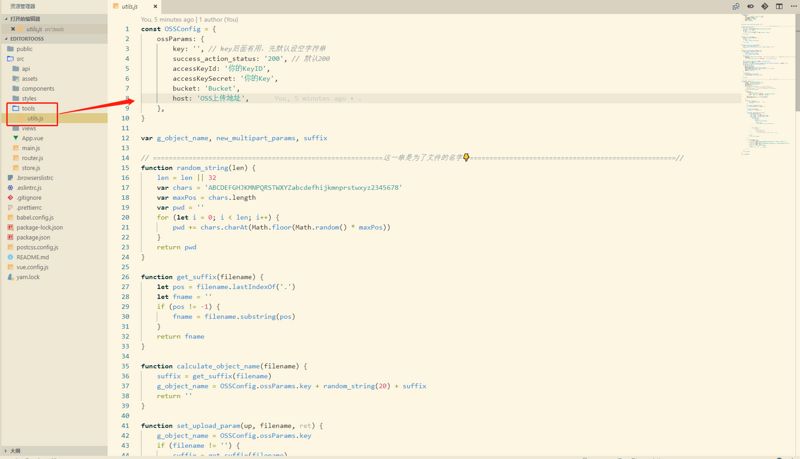Click the 'Bucket' string on line 7

pos(220,89)
